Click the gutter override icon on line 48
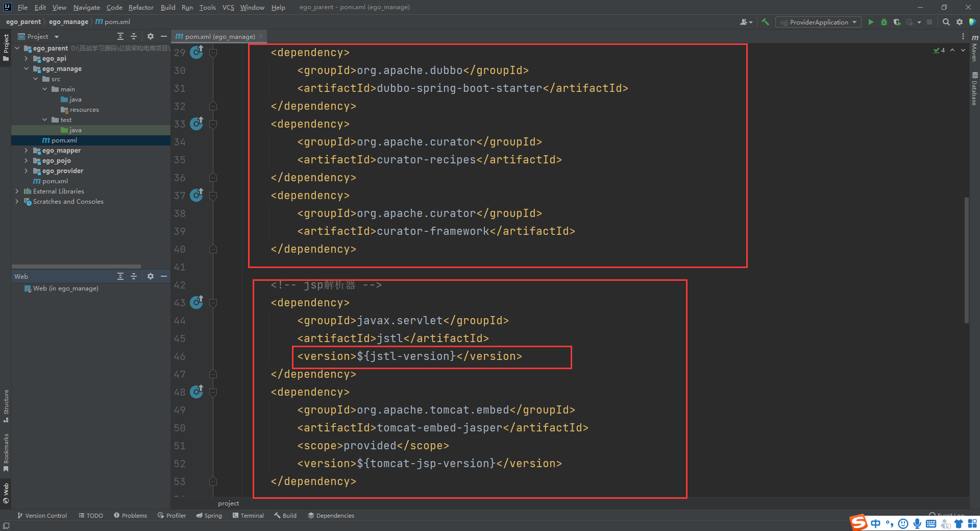This screenshot has height=531, width=980. [197, 392]
